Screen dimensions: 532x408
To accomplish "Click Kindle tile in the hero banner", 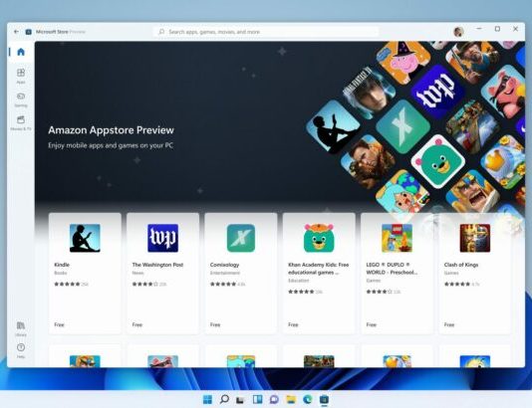I will pos(333,126).
